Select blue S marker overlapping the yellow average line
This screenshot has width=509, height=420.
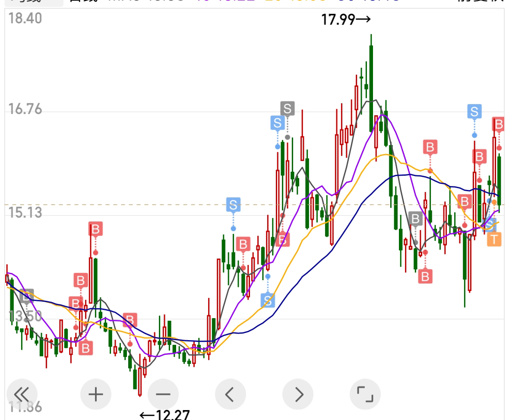[x=268, y=300]
